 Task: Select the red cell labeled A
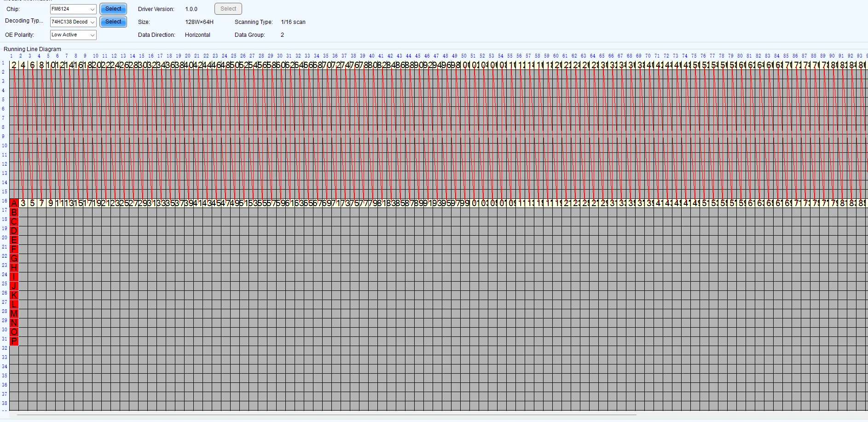(x=14, y=203)
